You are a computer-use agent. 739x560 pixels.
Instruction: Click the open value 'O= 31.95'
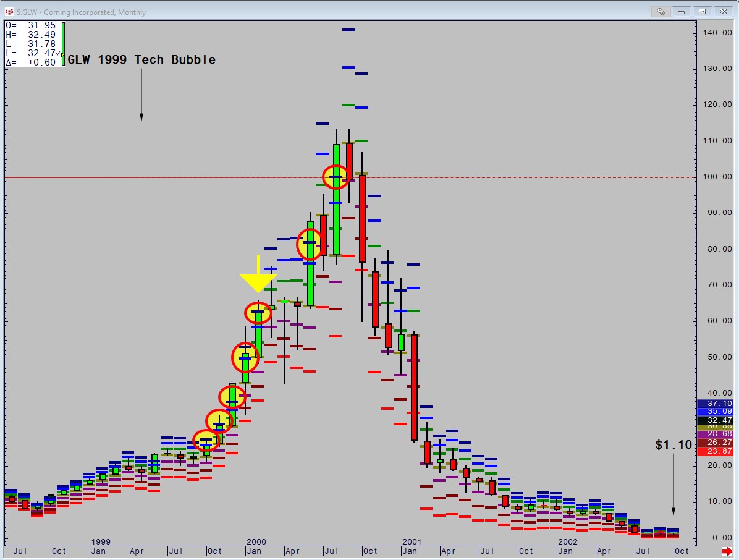[31, 25]
